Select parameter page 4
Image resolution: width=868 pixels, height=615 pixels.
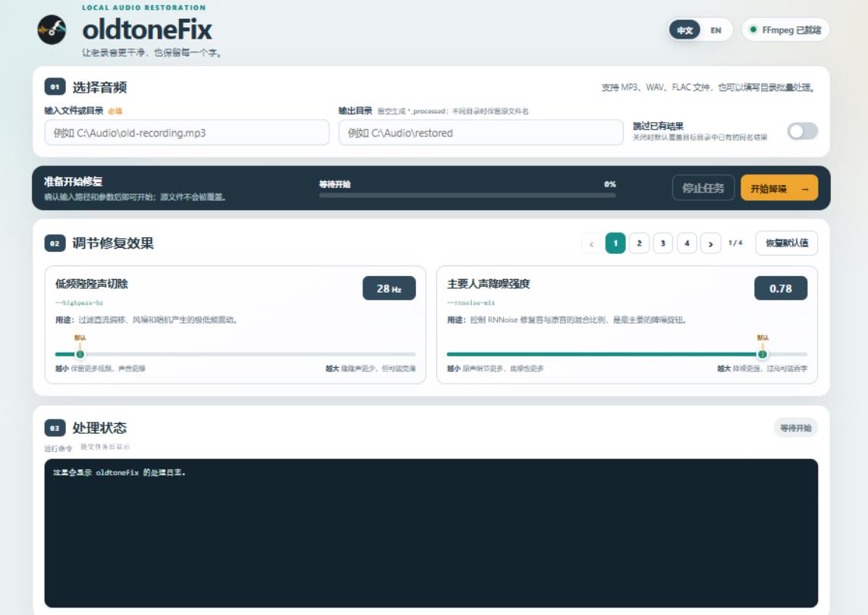(x=687, y=243)
